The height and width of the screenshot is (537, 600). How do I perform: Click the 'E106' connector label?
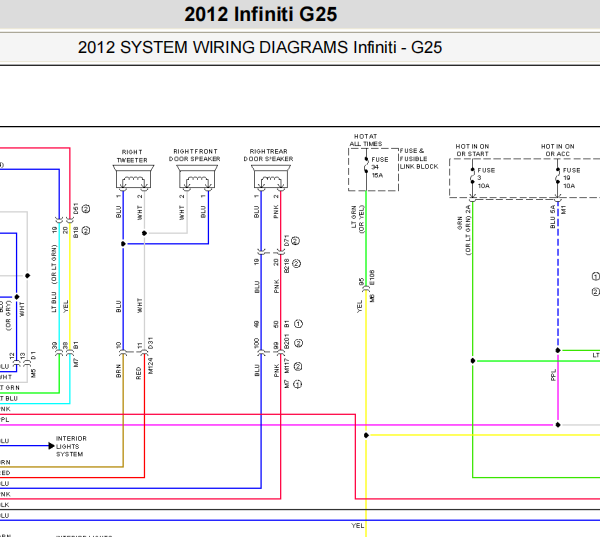point(372,277)
